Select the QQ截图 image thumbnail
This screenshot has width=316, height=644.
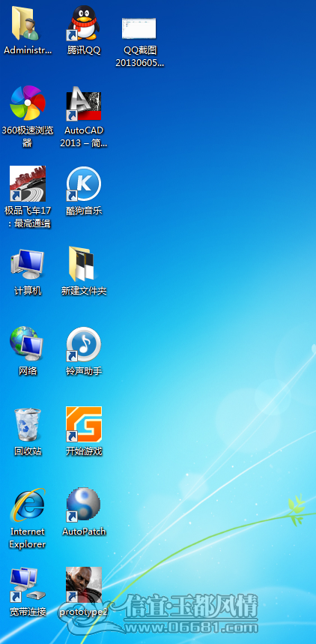click(139, 28)
